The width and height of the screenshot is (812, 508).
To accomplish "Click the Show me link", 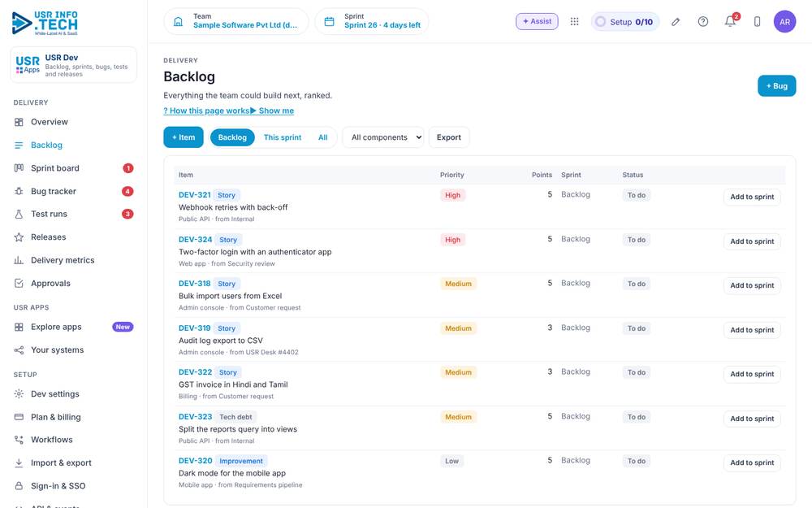I will coord(272,111).
